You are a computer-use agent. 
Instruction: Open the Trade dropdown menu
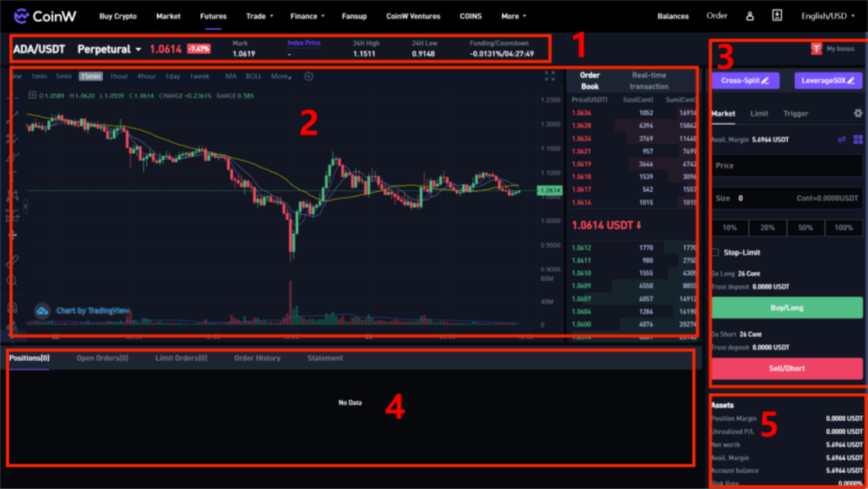[x=260, y=16]
